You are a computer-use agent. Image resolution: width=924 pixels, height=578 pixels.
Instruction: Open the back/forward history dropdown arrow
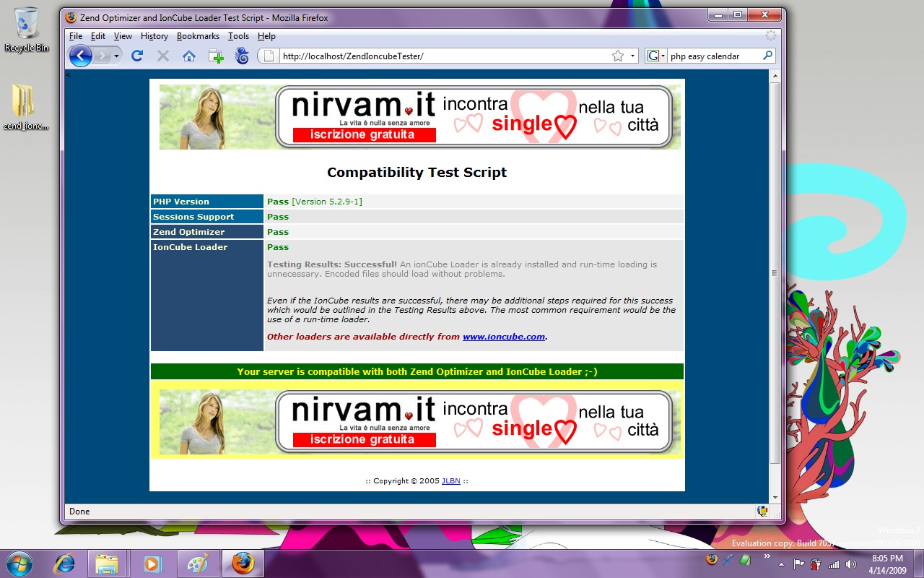pyautogui.click(x=117, y=56)
